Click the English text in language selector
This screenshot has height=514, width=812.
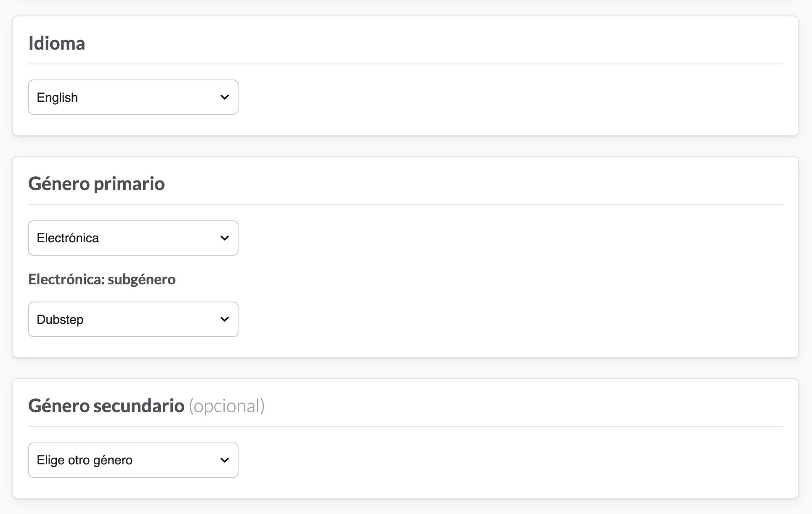(57, 98)
